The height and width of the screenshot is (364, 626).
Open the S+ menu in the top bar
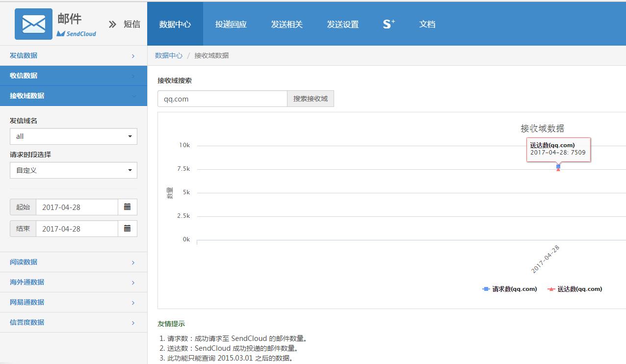point(388,24)
